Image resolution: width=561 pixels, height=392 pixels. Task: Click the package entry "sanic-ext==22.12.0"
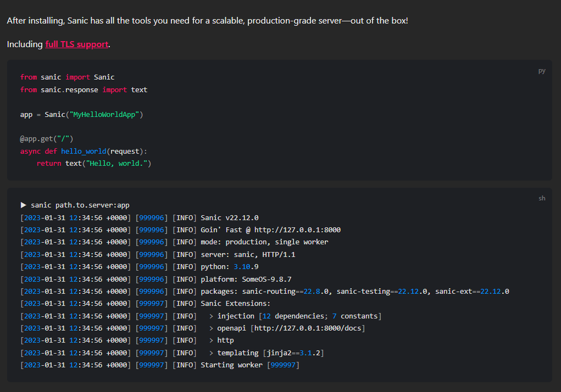[472, 292]
